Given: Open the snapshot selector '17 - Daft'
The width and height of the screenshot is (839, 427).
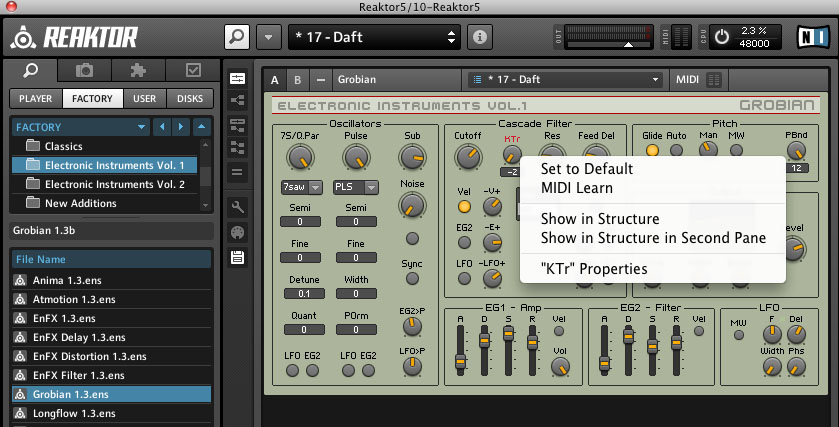Looking at the screenshot, I should coord(374,37).
